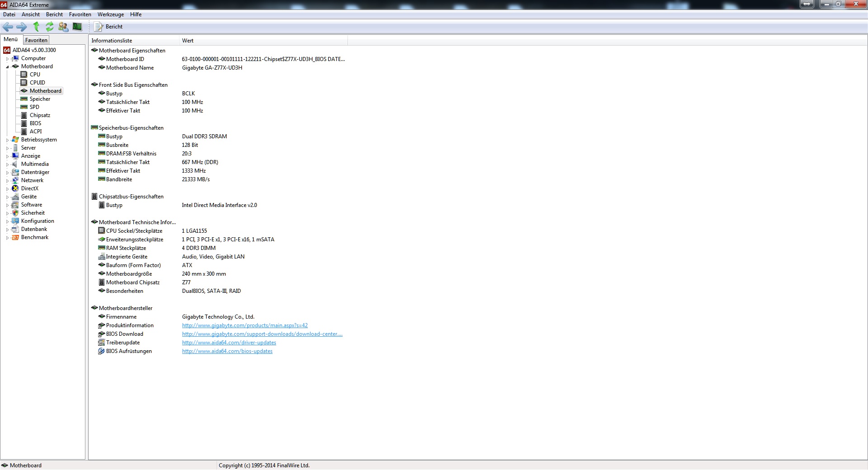This screenshot has width=868, height=470.
Task: Click the Datenträger drive icon
Action: [x=15, y=172]
